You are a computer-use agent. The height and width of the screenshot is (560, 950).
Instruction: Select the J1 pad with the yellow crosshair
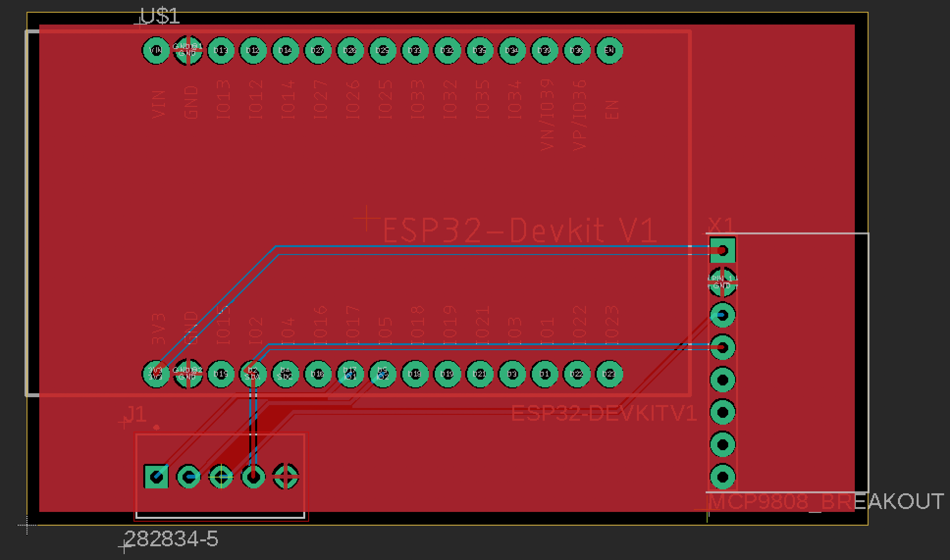221,476
